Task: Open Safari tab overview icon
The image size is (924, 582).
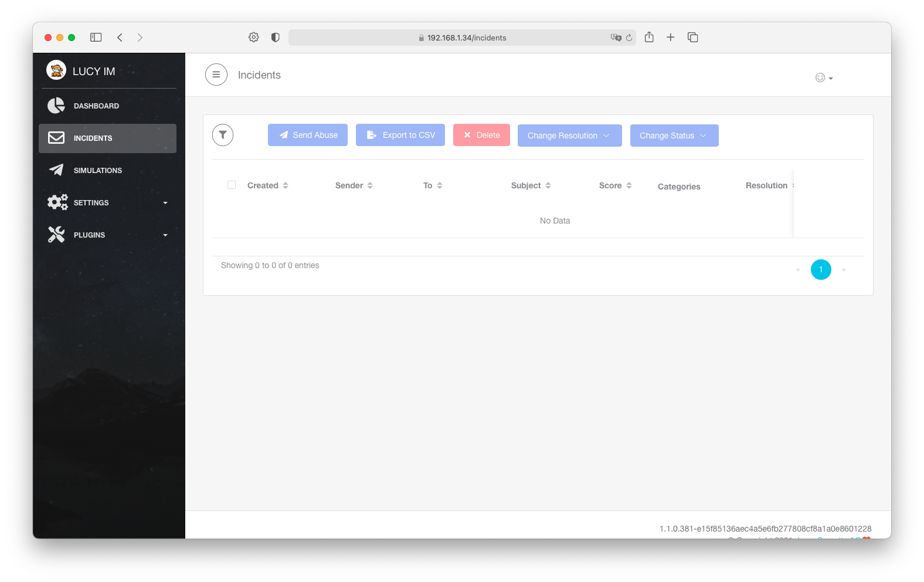Action: click(692, 38)
